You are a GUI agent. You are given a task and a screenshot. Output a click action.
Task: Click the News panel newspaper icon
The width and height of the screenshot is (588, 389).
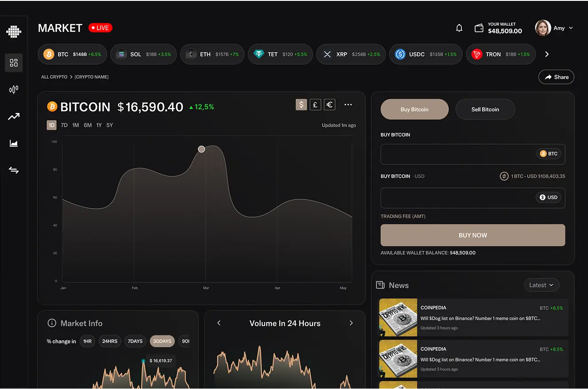pyautogui.click(x=380, y=285)
